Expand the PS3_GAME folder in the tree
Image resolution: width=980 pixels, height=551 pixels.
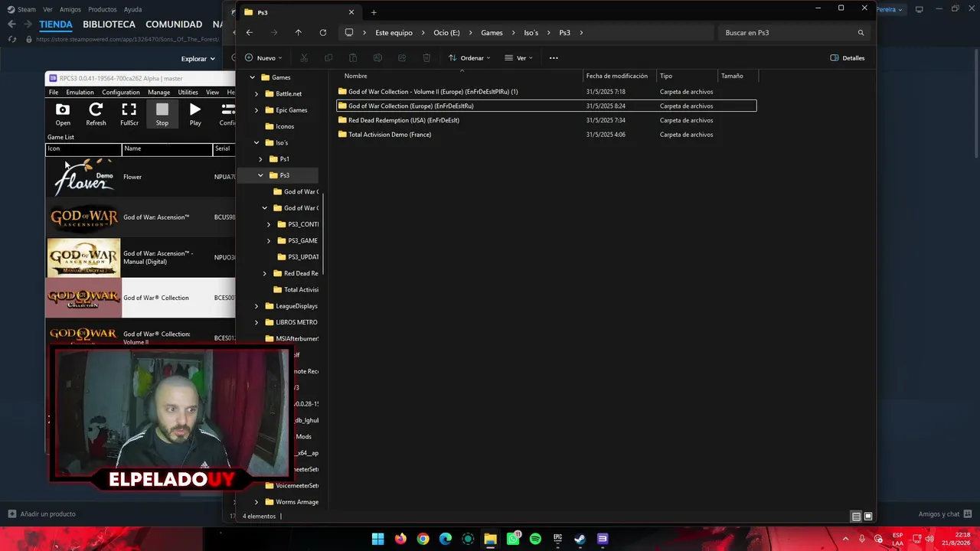coord(269,241)
